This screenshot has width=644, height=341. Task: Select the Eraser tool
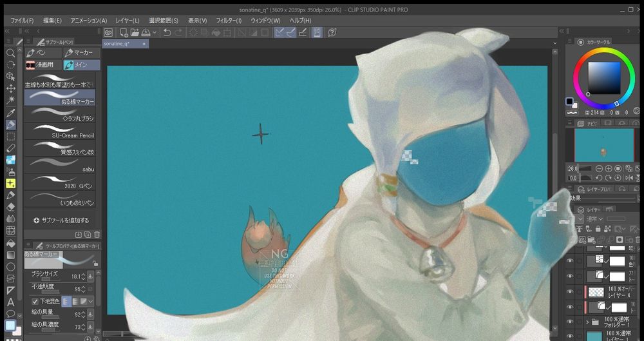tap(11, 207)
